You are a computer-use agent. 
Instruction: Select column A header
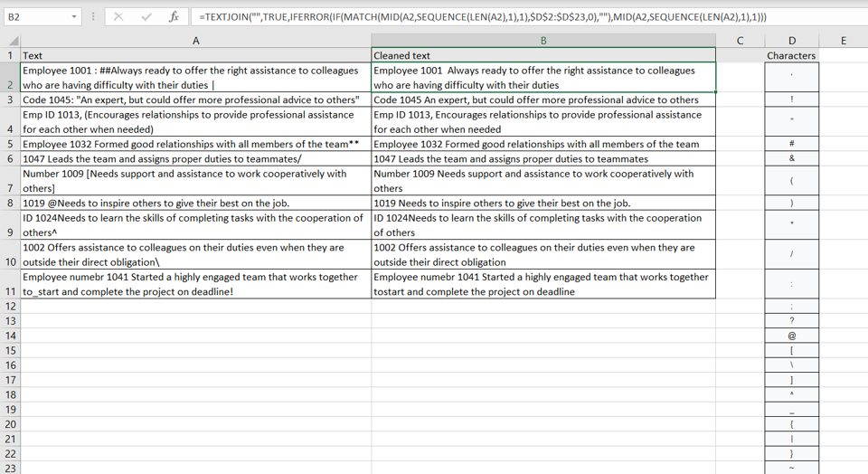(x=195, y=41)
